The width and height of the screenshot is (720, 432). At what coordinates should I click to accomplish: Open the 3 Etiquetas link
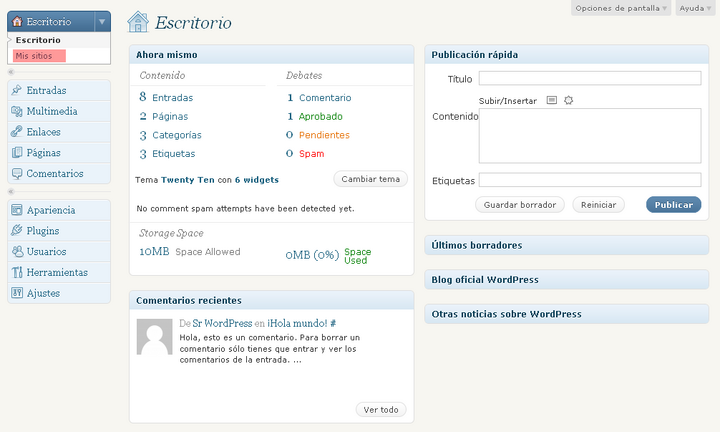pos(167,154)
